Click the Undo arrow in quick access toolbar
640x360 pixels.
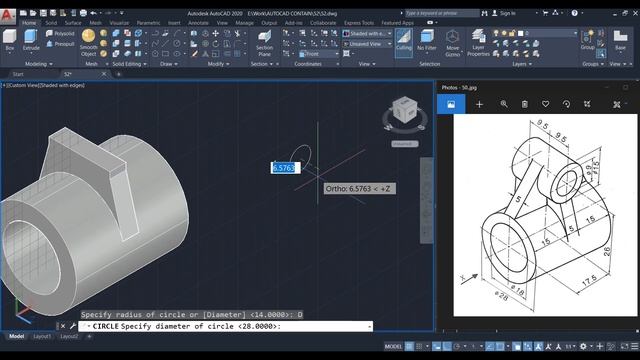[93, 13]
